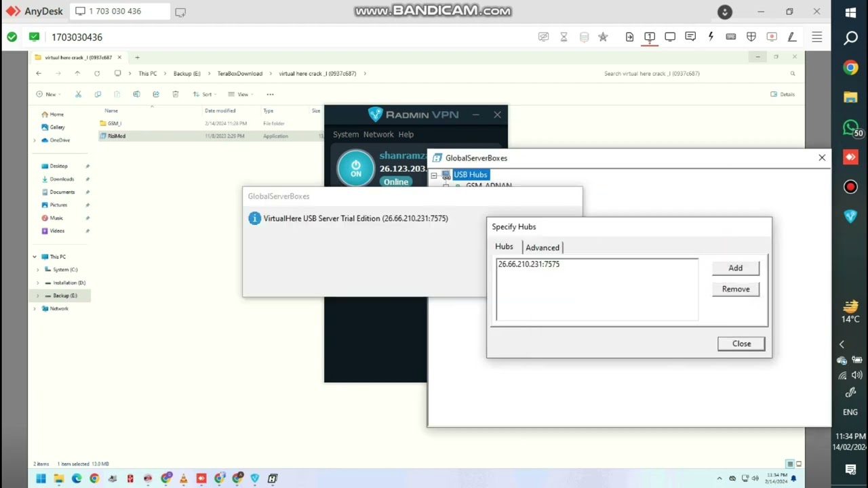868x488 pixels.
Task: Click the Date modified column header
Action: [x=220, y=110]
